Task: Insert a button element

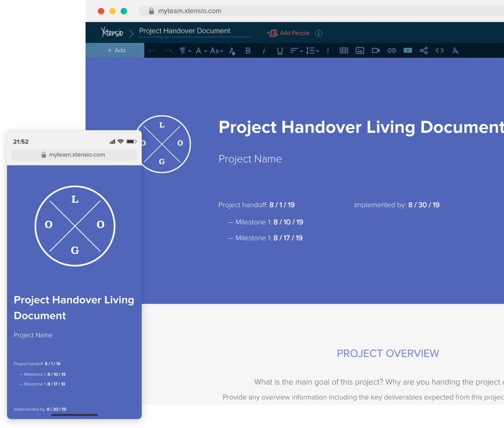Action: pos(408,50)
